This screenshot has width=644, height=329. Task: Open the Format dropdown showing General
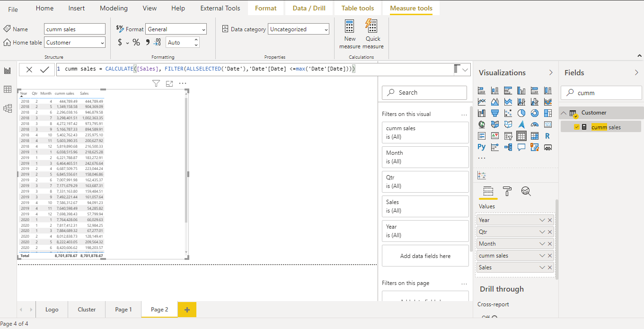[x=176, y=29]
